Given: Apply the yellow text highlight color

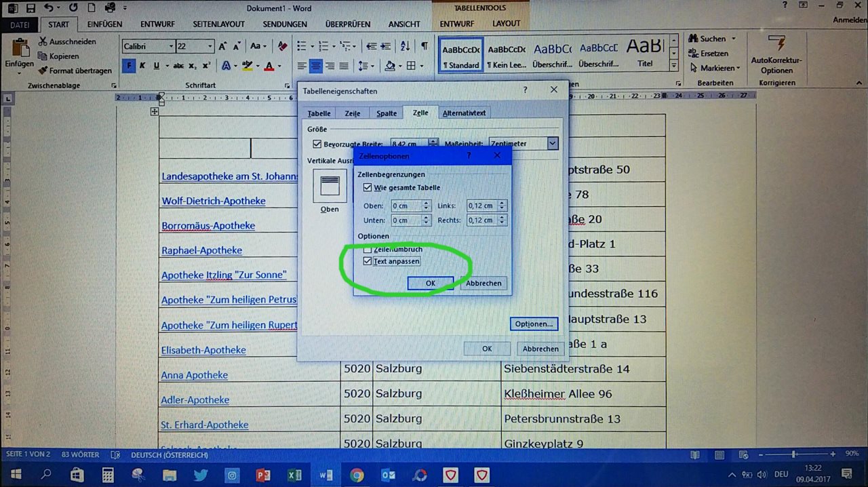Looking at the screenshot, I should (246, 66).
